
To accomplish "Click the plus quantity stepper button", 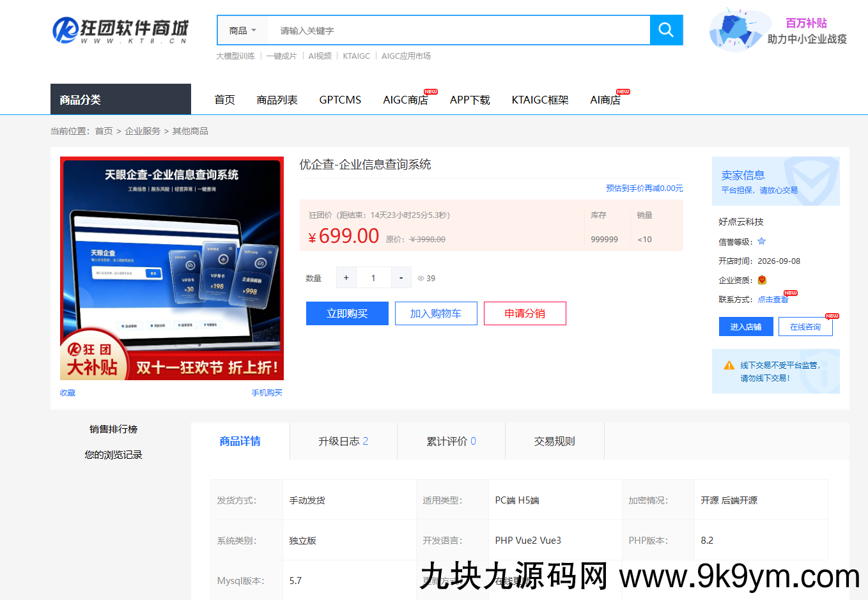I will point(346,278).
